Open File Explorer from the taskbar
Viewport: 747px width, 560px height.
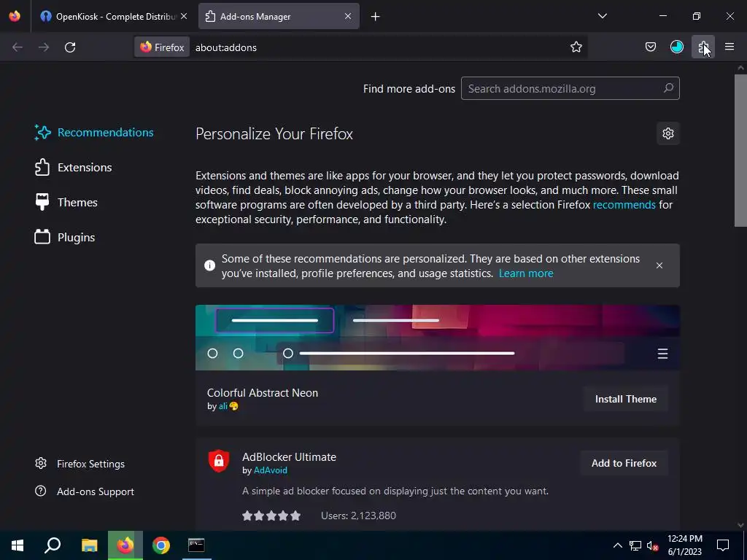89,545
